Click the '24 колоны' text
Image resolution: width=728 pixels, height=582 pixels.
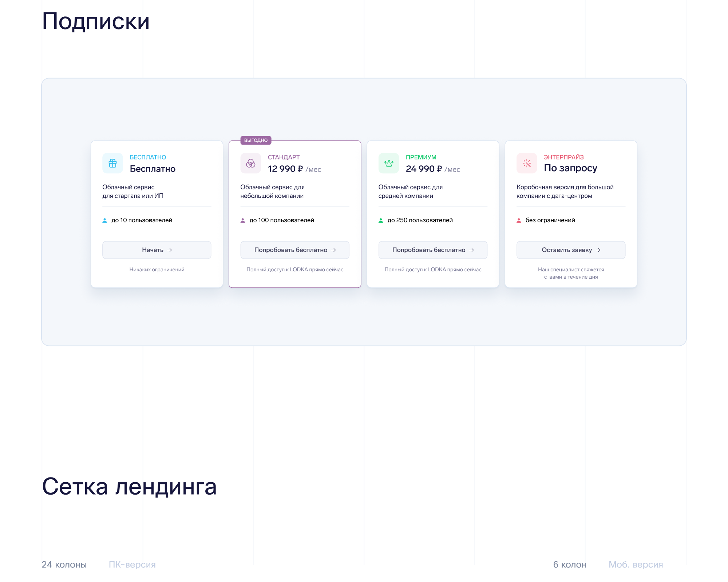coord(64,565)
